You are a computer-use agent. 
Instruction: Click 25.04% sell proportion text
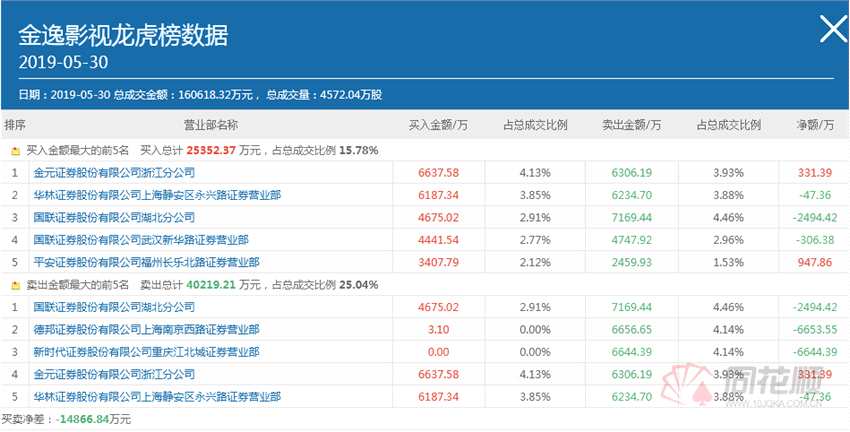click(359, 285)
